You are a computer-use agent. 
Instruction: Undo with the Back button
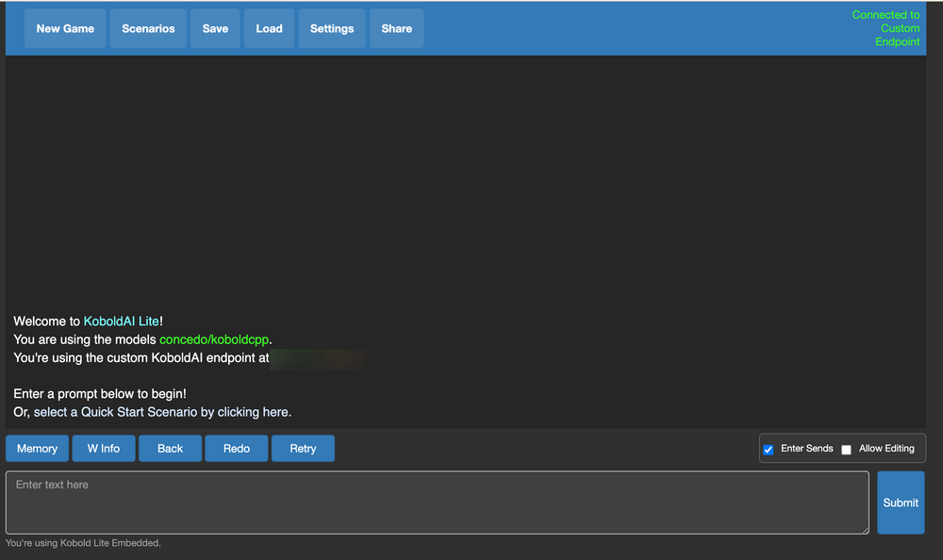[x=170, y=448]
